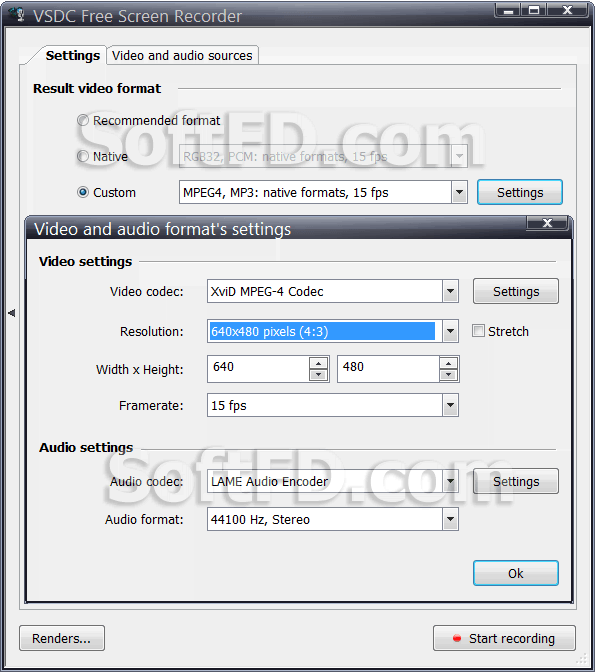Open the Framerate dropdown
This screenshot has height=672, width=595.
click(x=450, y=405)
